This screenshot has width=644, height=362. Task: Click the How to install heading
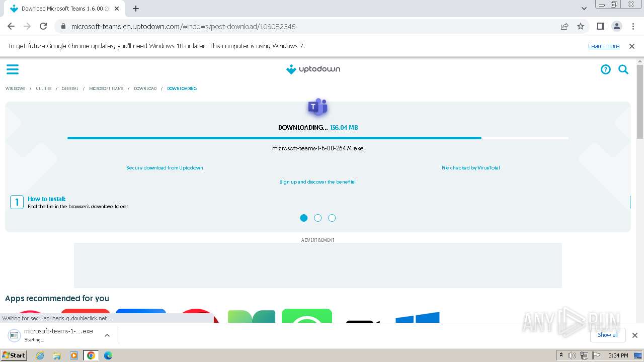47,199
